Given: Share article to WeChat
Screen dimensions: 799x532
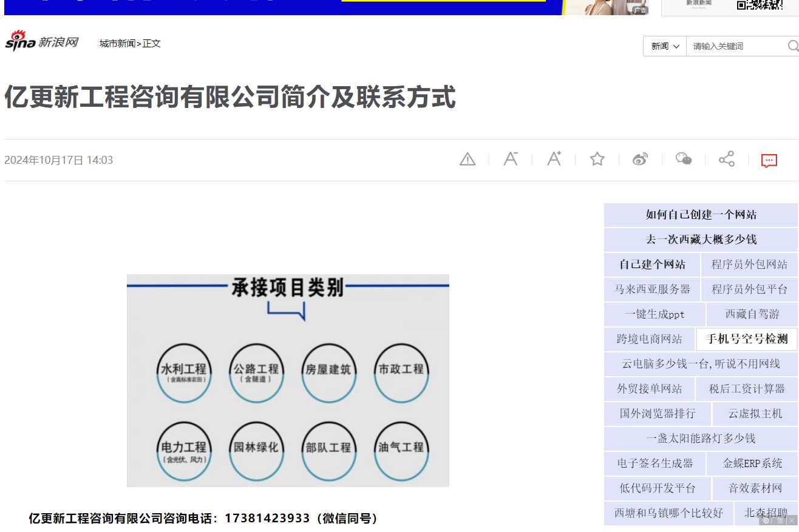Looking at the screenshot, I should [684, 160].
